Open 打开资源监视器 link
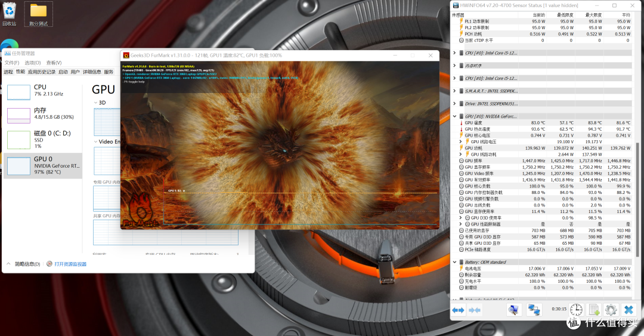 70,264
